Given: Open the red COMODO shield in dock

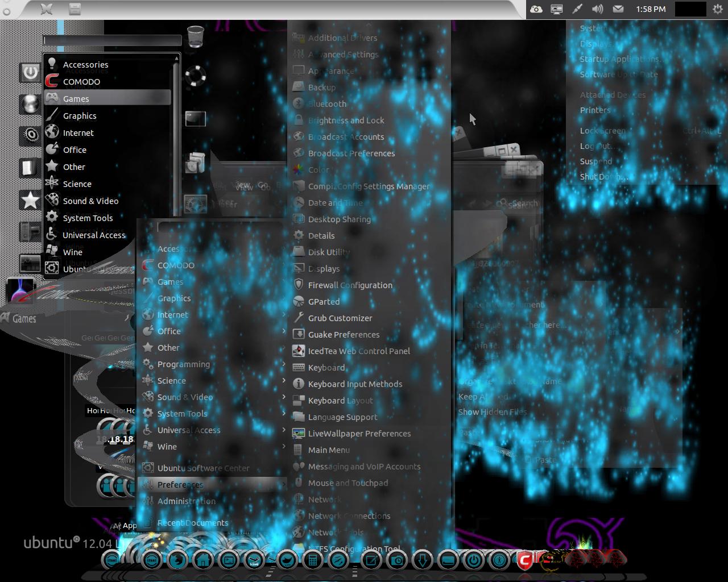Looking at the screenshot, I should tap(524, 560).
